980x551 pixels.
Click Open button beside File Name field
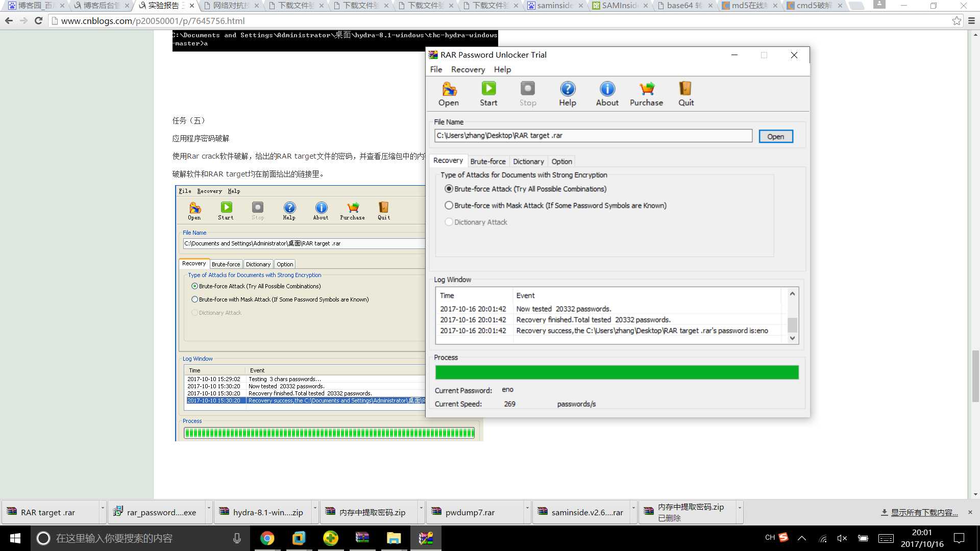point(775,136)
